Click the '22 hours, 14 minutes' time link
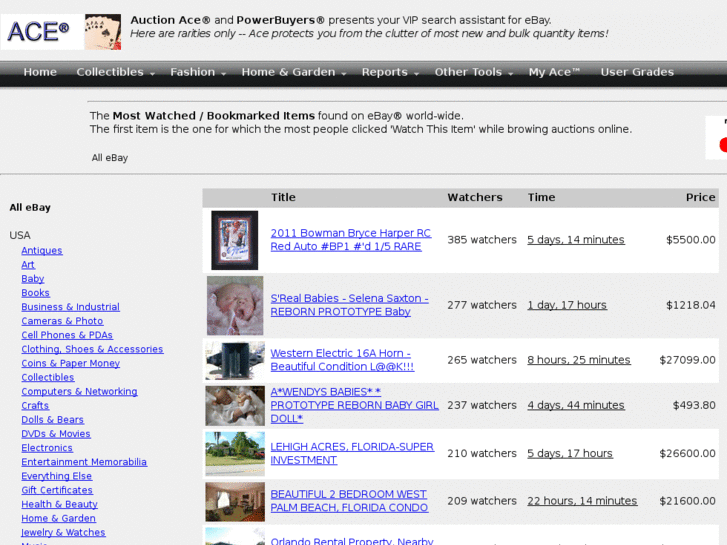 [x=582, y=501]
